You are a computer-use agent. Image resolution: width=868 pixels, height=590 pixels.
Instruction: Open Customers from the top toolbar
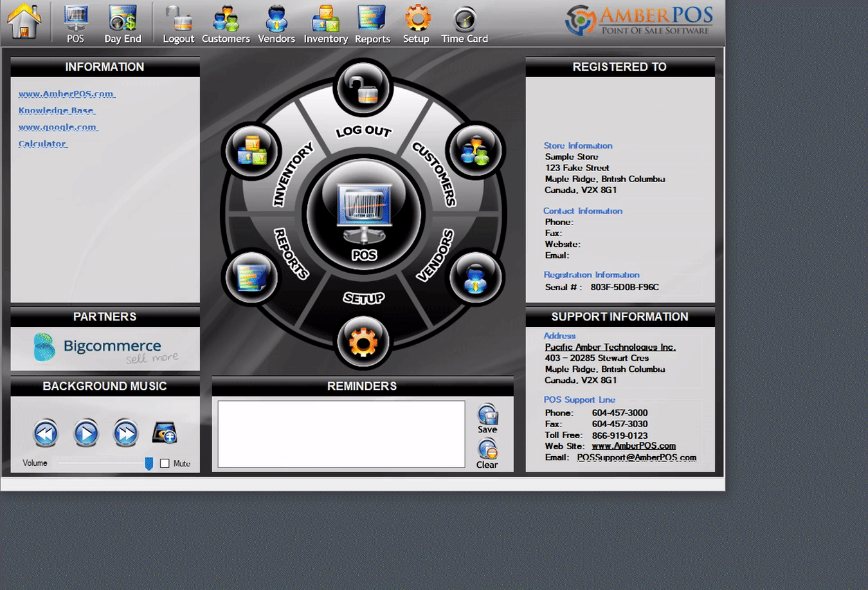pos(226,24)
